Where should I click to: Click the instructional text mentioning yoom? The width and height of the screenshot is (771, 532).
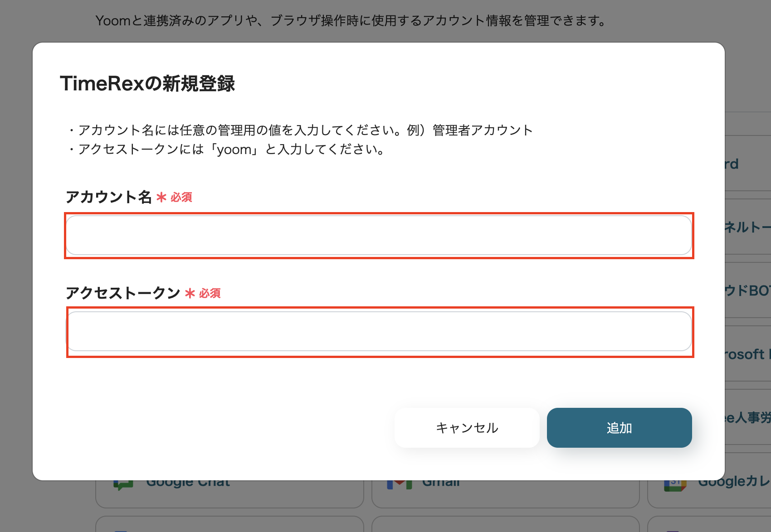[x=226, y=150]
